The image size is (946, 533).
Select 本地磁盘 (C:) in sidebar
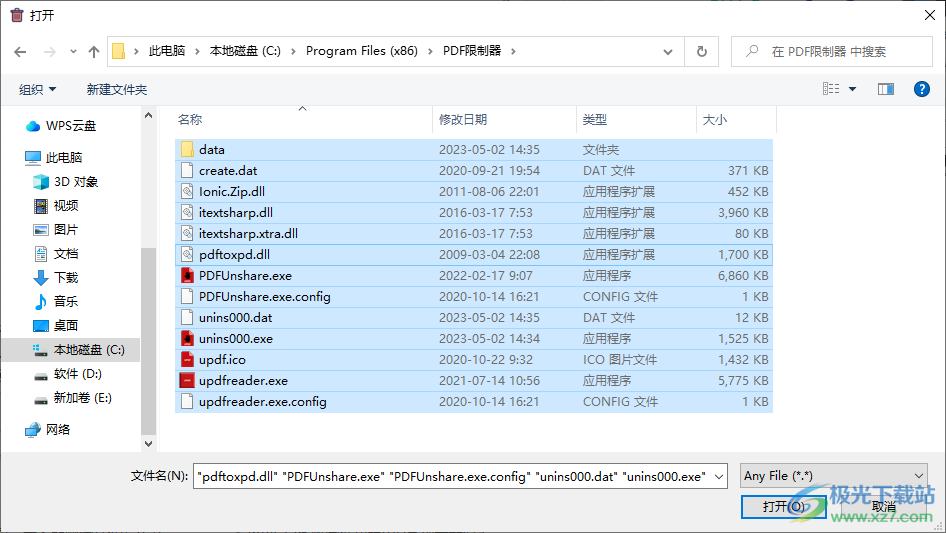click(71, 350)
